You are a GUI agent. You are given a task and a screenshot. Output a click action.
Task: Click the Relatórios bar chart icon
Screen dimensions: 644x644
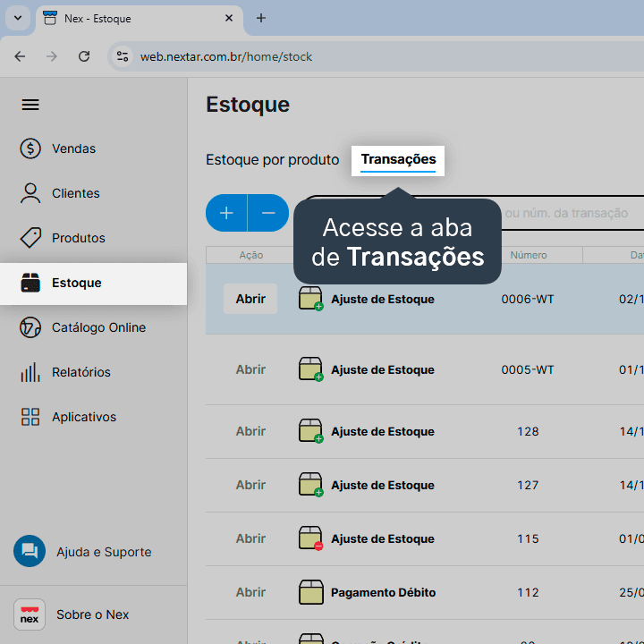pyautogui.click(x=30, y=372)
